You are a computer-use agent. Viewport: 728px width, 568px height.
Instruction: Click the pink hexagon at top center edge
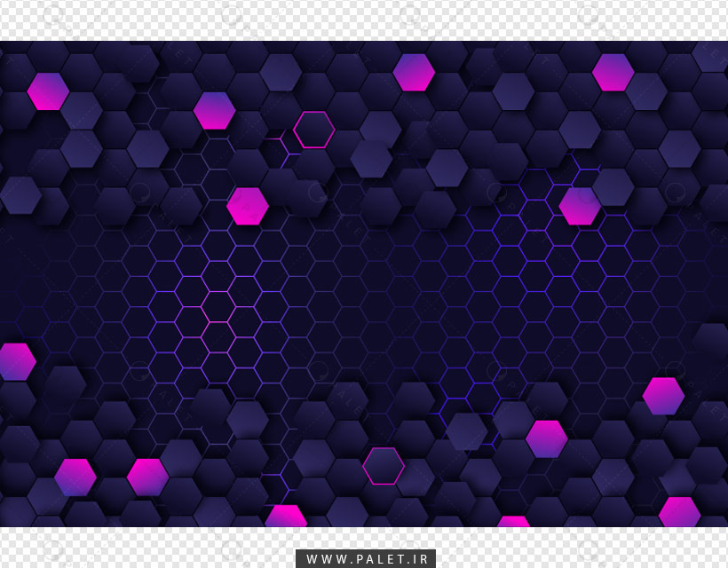click(414, 73)
